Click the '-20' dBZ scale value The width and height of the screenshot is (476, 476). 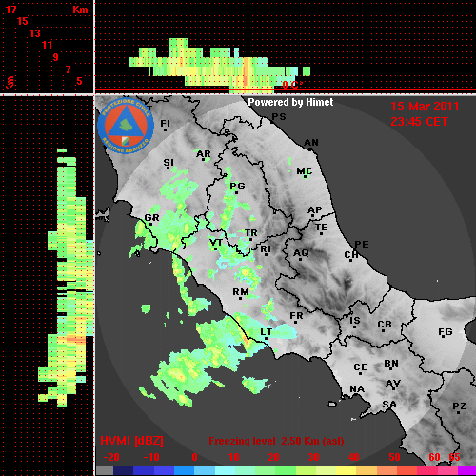[111, 457]
